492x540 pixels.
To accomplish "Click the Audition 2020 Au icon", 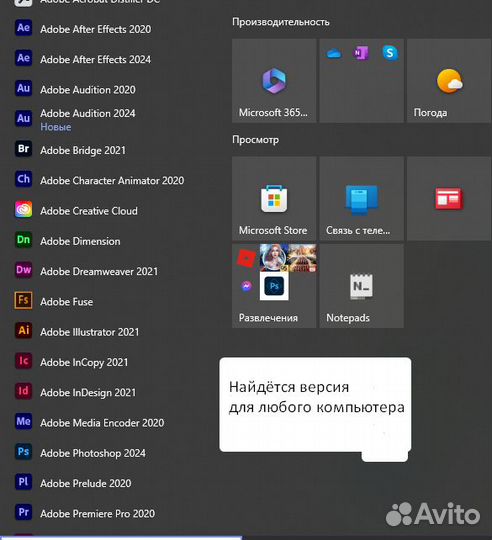I will 23,89.
